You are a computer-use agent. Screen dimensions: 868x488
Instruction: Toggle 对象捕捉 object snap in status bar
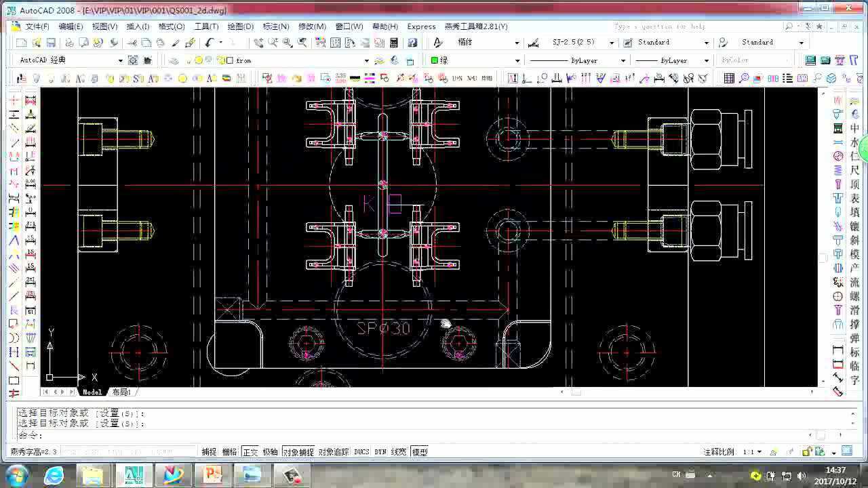pyautogui.click(x=298, y=452)
